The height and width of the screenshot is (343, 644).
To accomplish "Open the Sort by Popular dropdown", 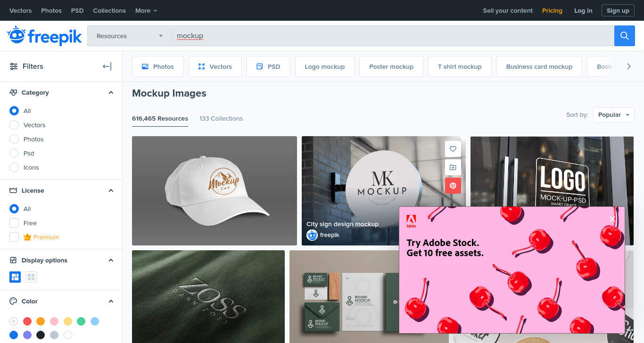I will (x=613, y=115).
